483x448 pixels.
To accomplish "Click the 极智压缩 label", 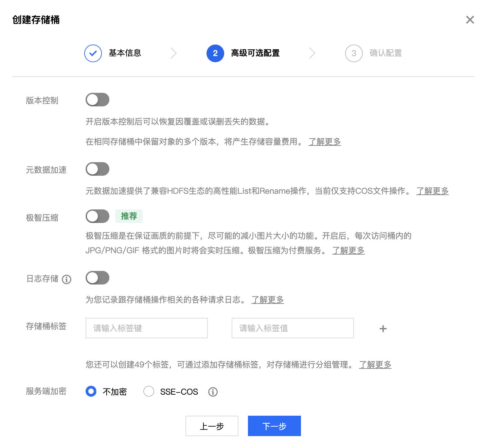I will pyautogui.click(x=42, y=218).
